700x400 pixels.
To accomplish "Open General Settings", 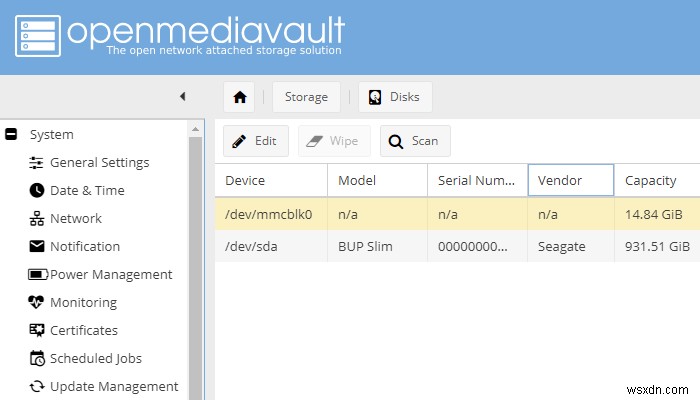I will click(x=100, y=162).
